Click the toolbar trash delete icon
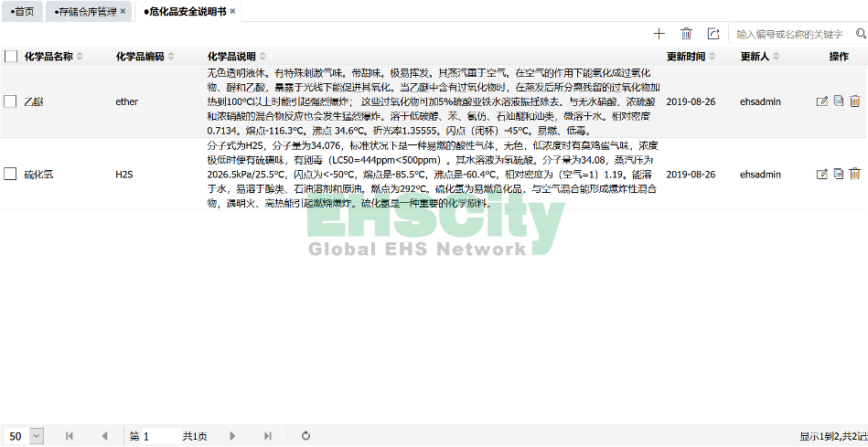 pyautogui.click(x=686, y=34)
